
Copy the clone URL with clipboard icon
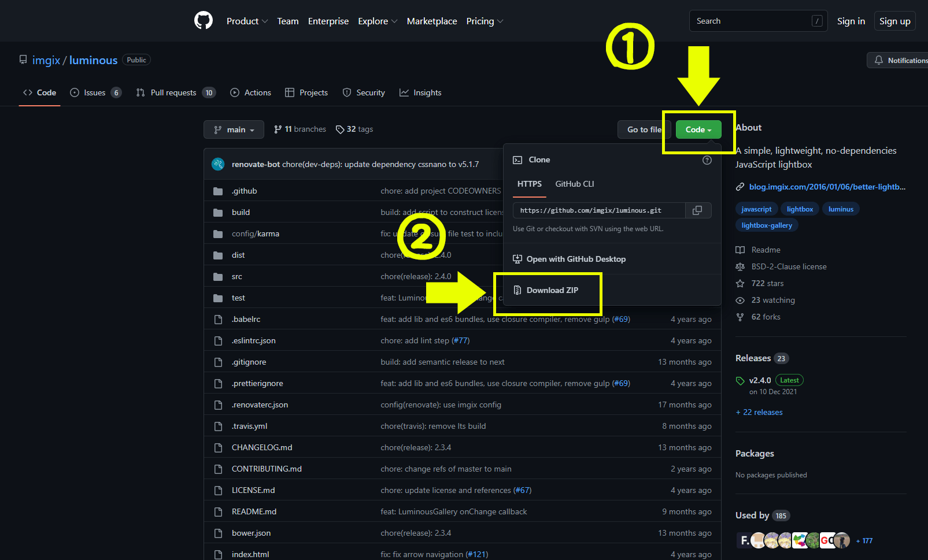pyautogui.click(x=697, y=210)
